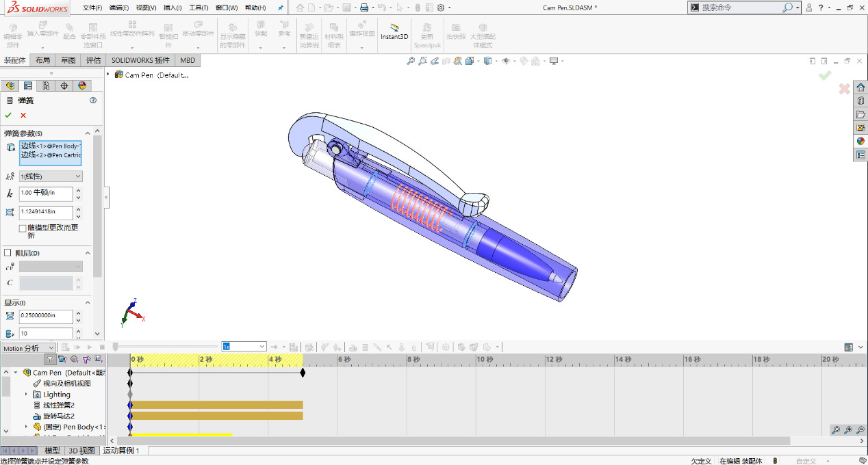This screenshot has height=465, width=868.
Task: Click the Zoom to Fit magnifier icon
Action: (x=411, y=61)
